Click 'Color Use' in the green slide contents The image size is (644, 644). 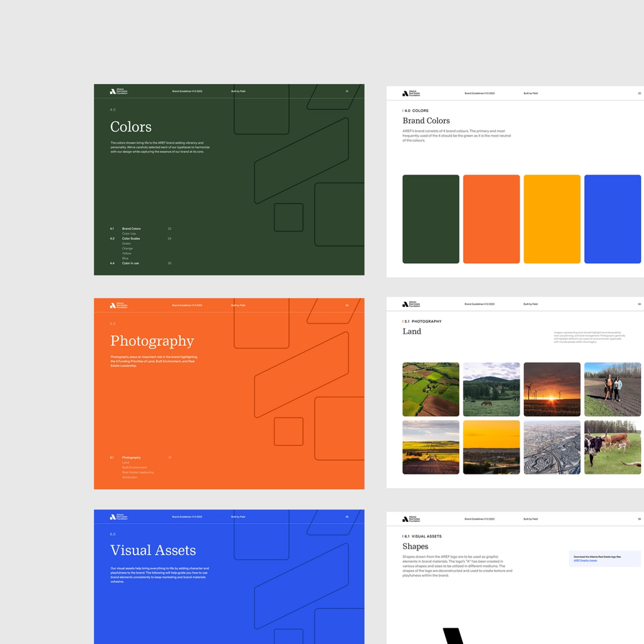click(129, 234)
